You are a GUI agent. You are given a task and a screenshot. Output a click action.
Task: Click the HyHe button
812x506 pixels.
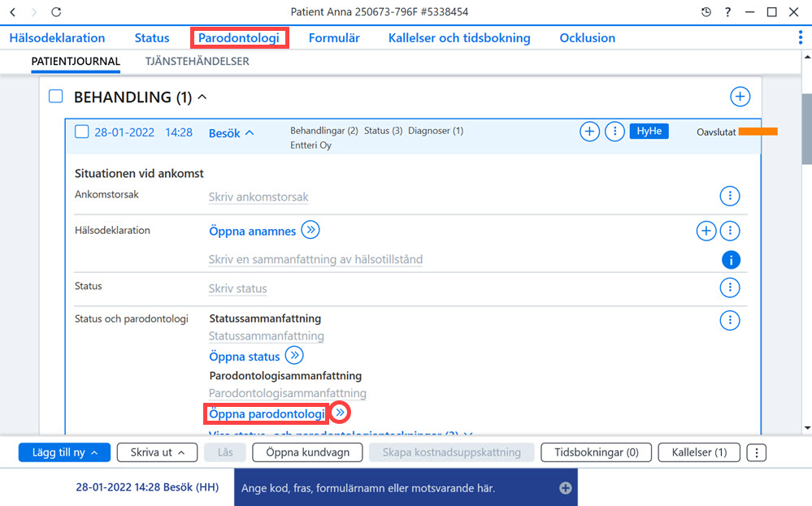[649, 131]
